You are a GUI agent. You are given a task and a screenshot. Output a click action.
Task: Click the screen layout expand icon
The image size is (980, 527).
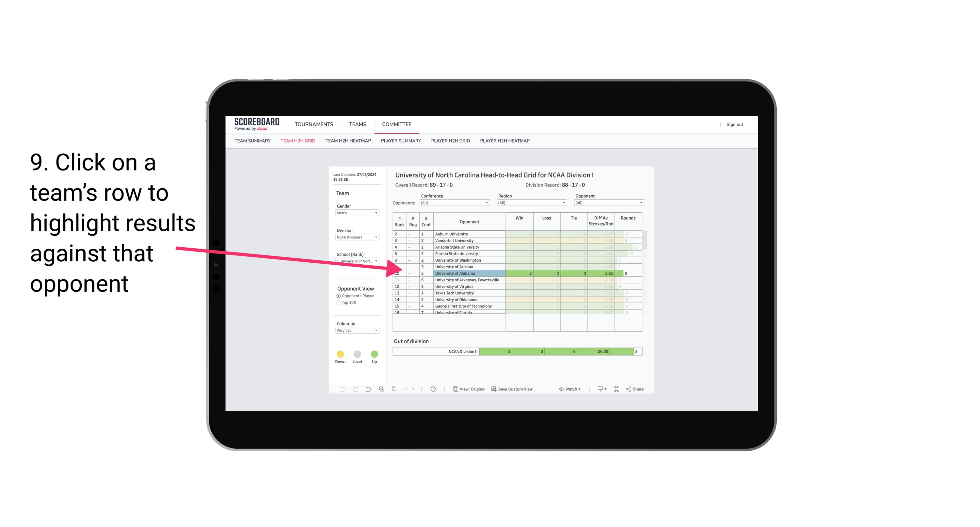tap(617, 389)
